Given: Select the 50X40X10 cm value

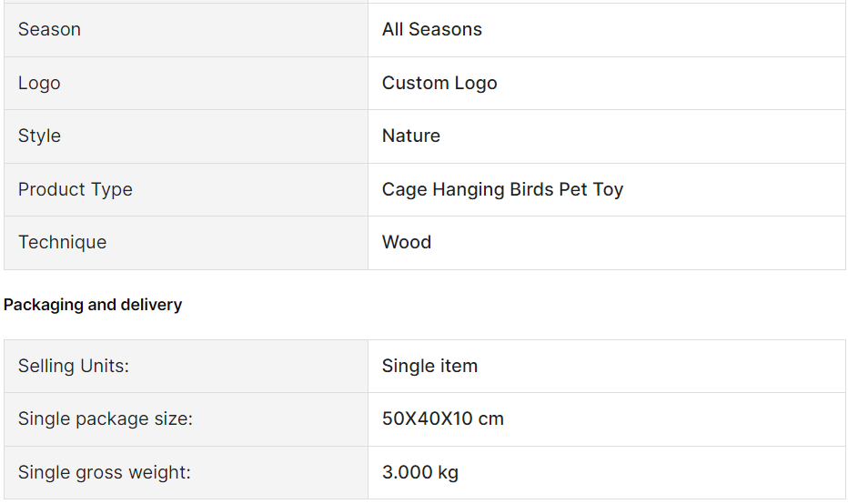Looking at the screenshot, I should point(443,419).
